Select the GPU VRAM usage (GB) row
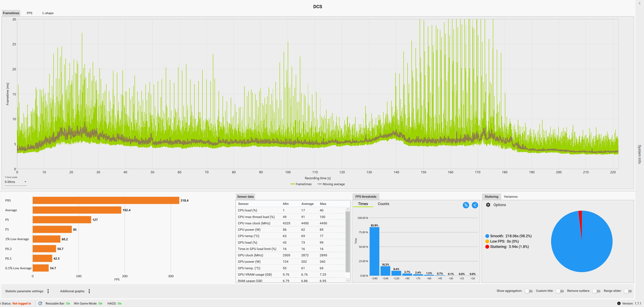The image size is (644, 307). (290, 275)
